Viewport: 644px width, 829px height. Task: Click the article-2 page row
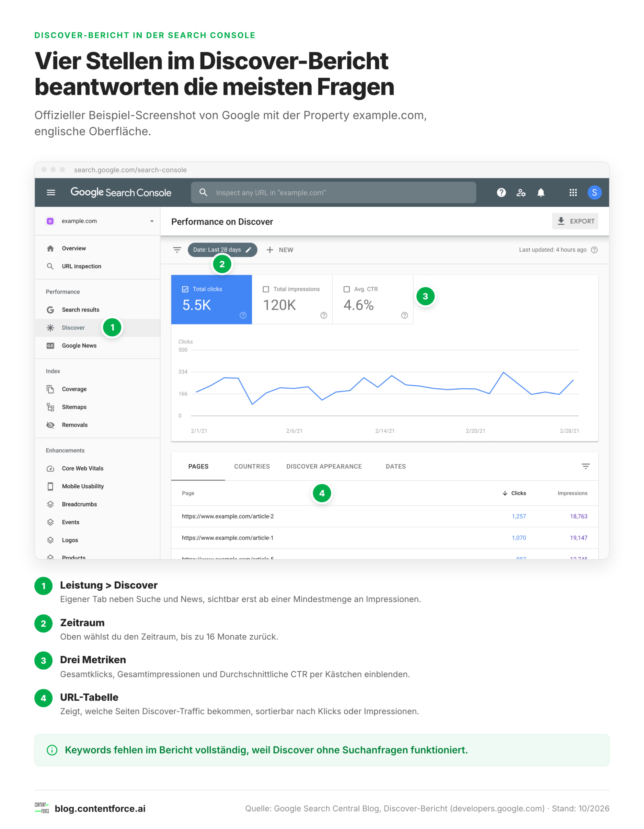(385, 516)
